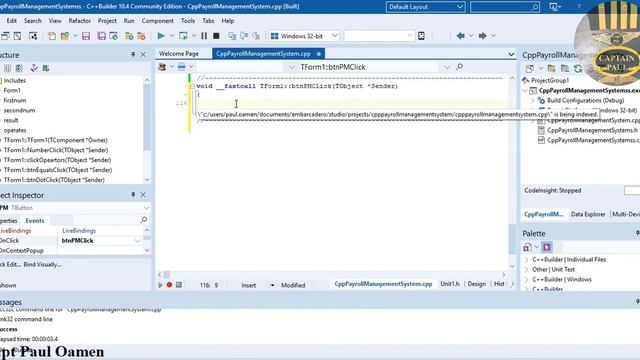
Task: Open the OnClick btnPMClick event dropdown
Action: [137, 241]
